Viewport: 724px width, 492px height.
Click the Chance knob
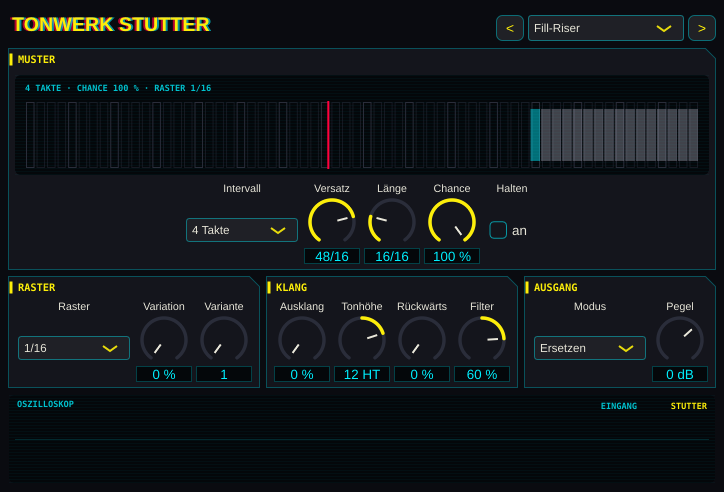[x=452, y=222]
